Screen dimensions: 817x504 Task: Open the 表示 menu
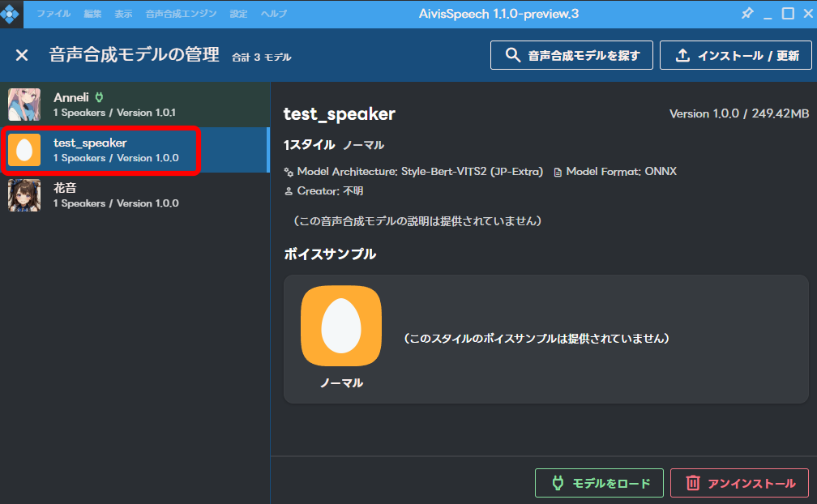[x=123, y=14]
